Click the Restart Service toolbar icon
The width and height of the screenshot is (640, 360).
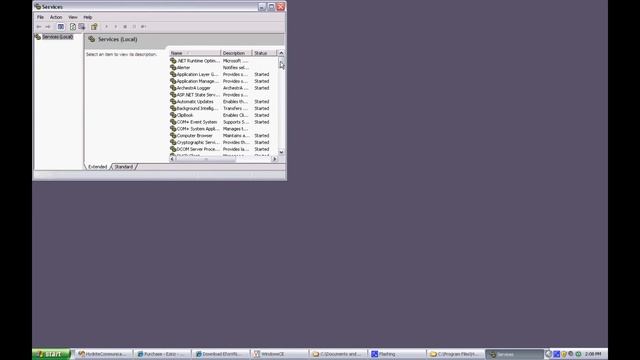[143, 27]
